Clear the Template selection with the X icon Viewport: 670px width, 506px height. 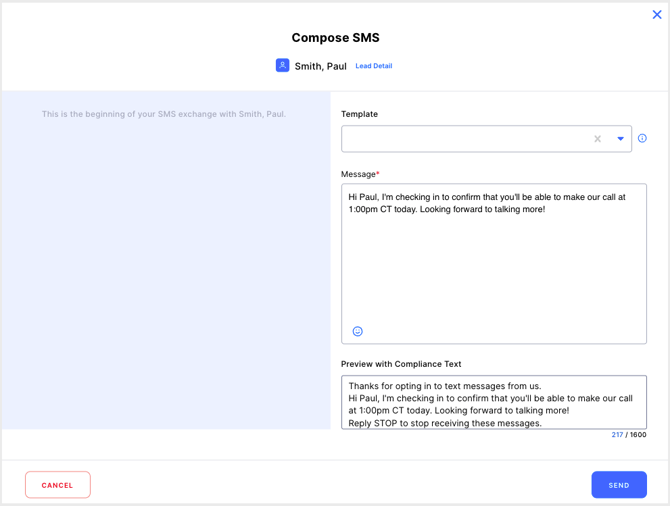[x=597, y=138]
